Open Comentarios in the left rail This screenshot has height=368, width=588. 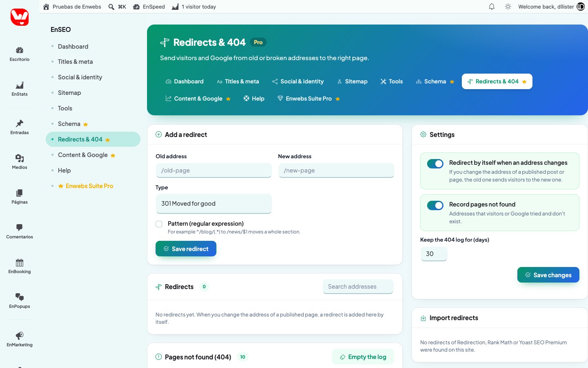pos(20,231)
